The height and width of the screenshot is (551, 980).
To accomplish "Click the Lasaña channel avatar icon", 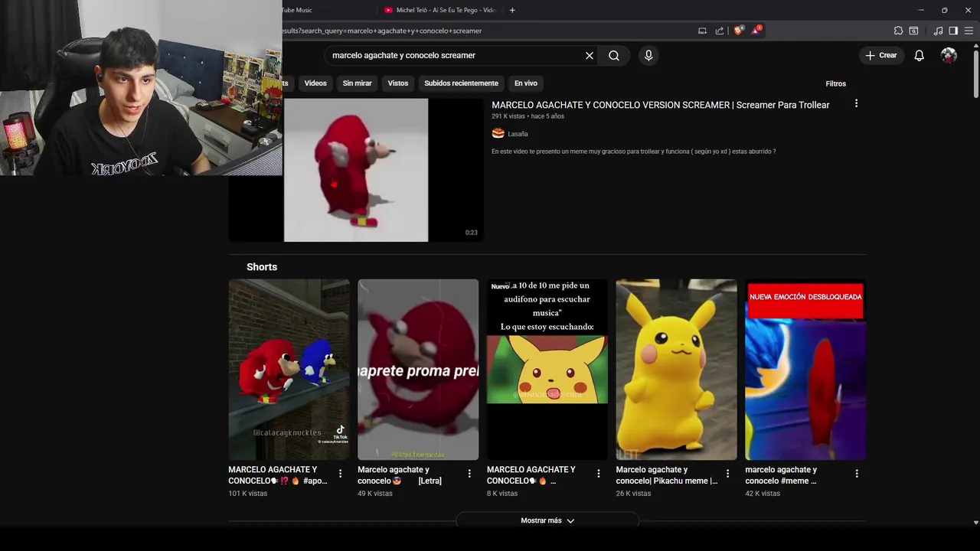I will pos(498,134).
